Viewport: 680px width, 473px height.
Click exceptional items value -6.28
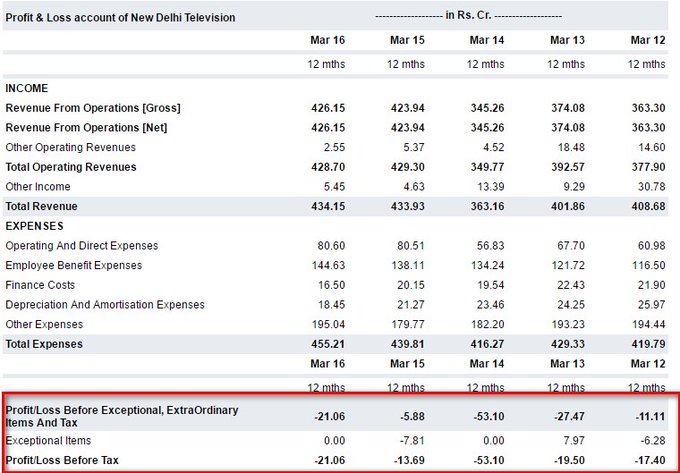pos(653,441)
